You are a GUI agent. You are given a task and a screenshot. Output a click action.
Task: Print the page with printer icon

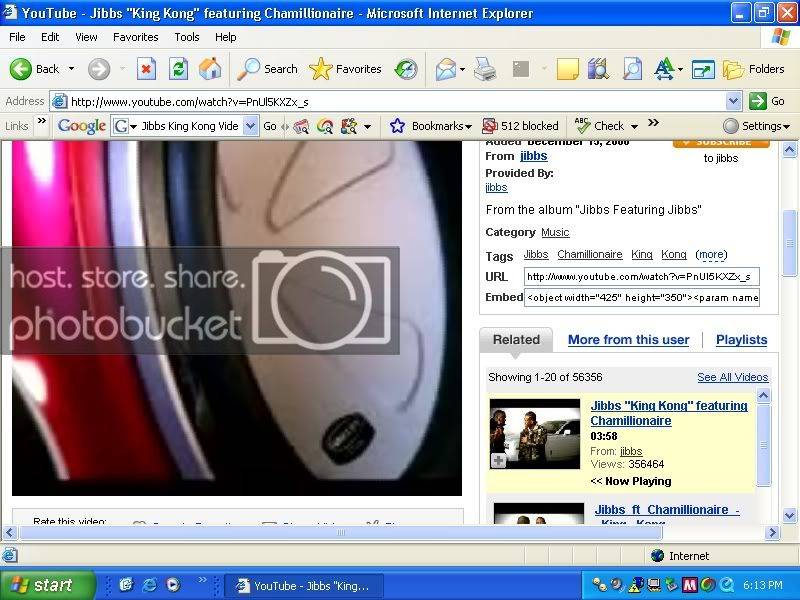(x=485, y=69)
